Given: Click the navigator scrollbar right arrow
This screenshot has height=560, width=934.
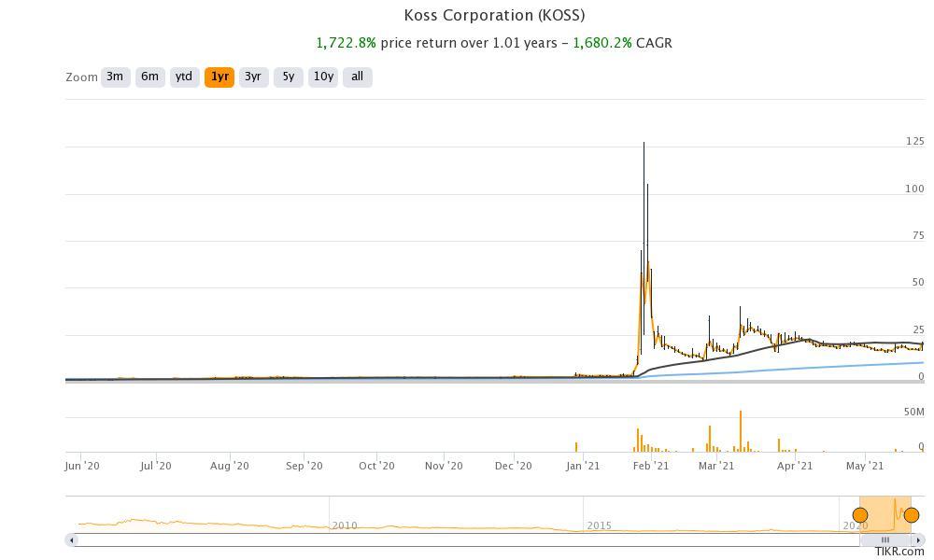Looking at the screenshot, I should point(918,540).
